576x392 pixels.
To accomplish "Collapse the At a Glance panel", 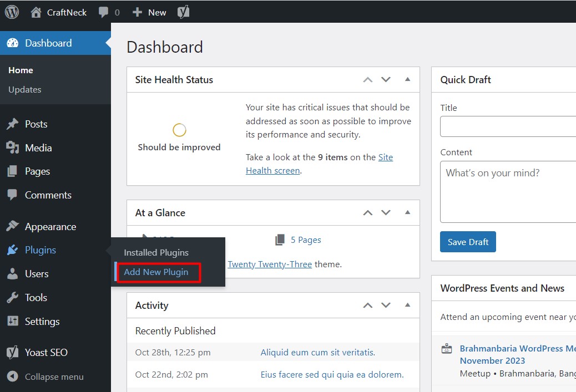I will point(407,212).
